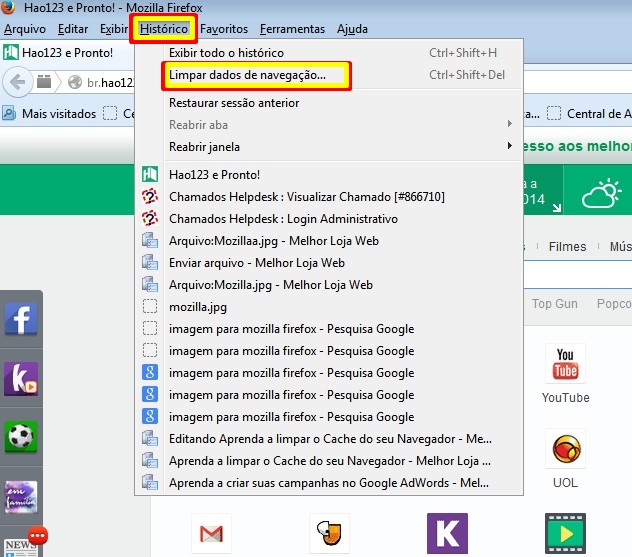Image resolution: width=632 pixels, height=557 pixels.
Task: Open the Ferramentas menu
Action: point(292,29)
